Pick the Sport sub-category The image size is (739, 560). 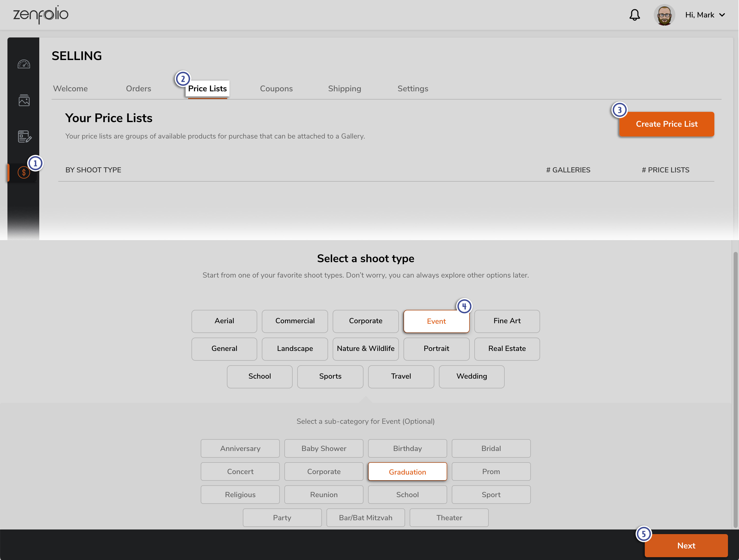point(491,495)
